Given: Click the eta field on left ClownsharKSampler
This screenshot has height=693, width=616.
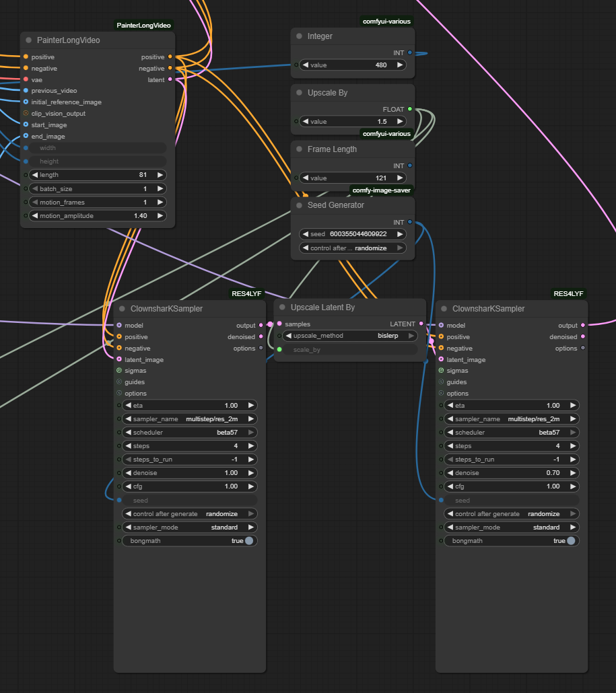Looking at the screenshot, I should tap(190, 405).
